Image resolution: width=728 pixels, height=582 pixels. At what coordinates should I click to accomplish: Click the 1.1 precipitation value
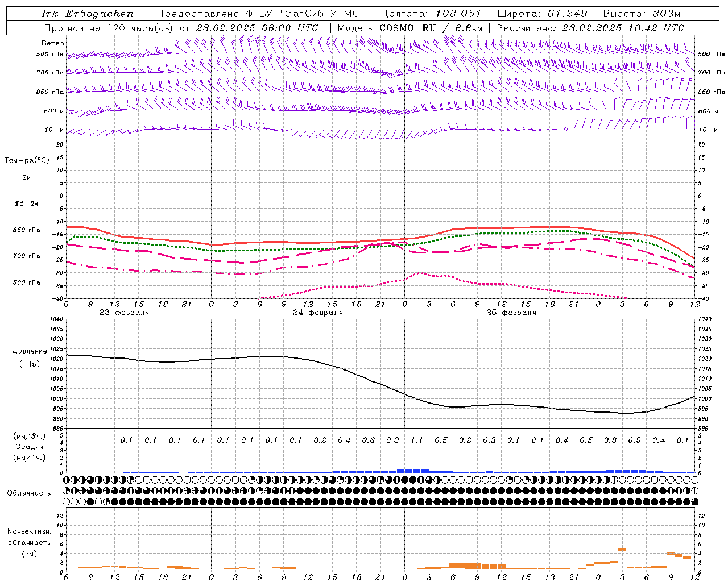(417, 440)
